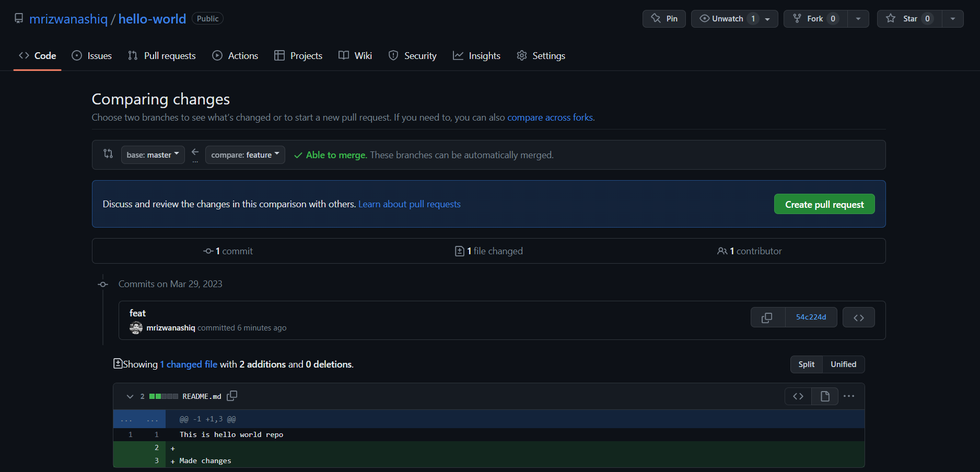980x472 pixels.
Task: Display the source diff for README.md
Action: click(798, 396)
